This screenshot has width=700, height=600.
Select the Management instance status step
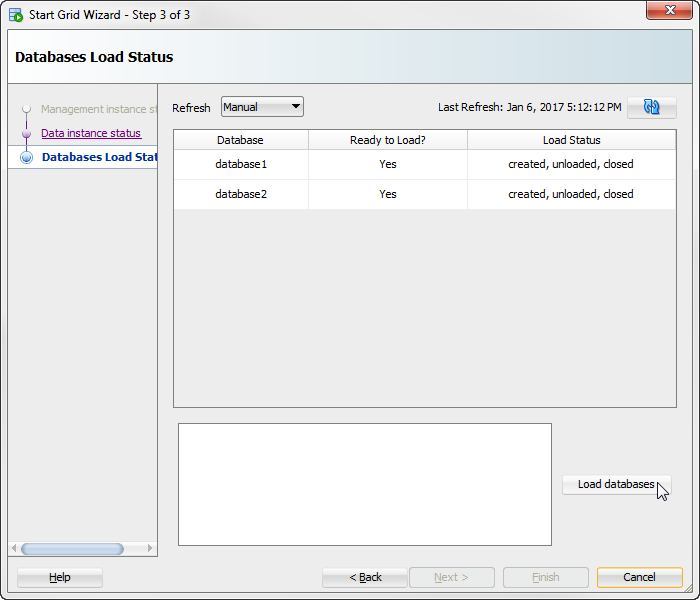[99, 109]
